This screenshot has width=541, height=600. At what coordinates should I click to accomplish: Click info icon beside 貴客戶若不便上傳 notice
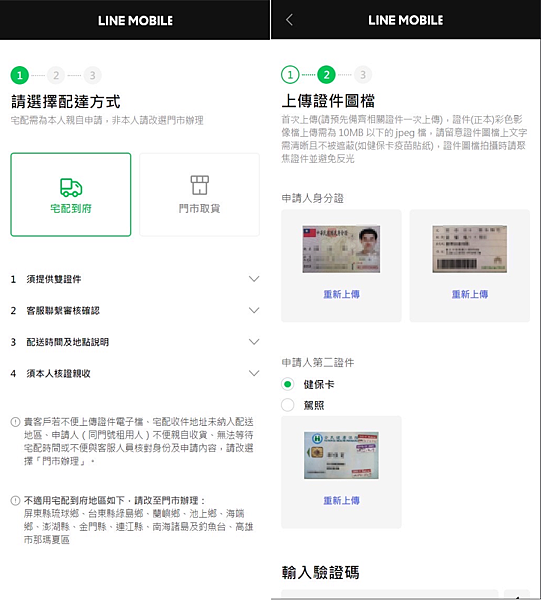[15, 422]
